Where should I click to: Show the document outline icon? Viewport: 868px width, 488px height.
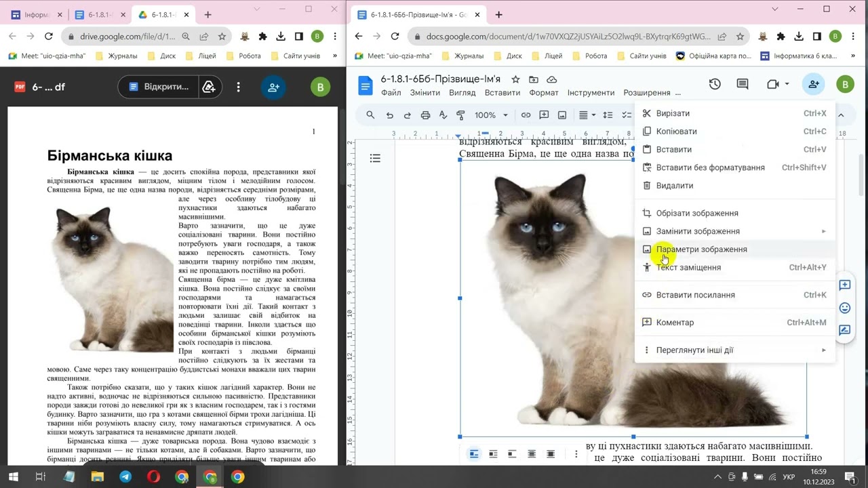(x=375, y=159)
